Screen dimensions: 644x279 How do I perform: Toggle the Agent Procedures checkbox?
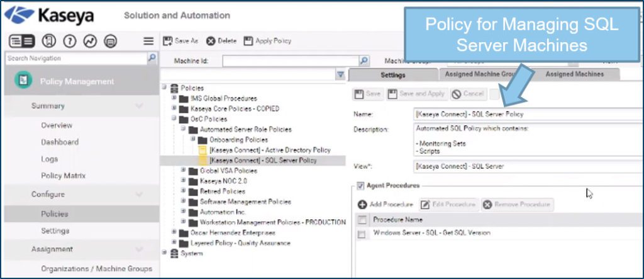point(360,186)
